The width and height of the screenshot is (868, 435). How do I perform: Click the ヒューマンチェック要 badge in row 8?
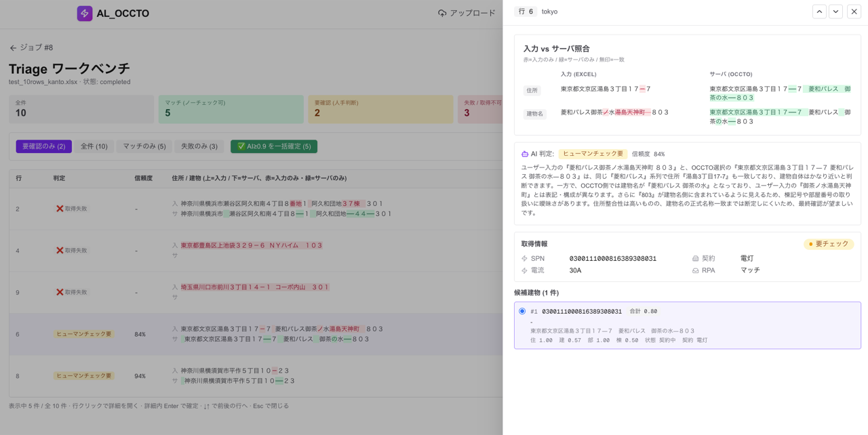pyautogui.click(x=83, y=376)
